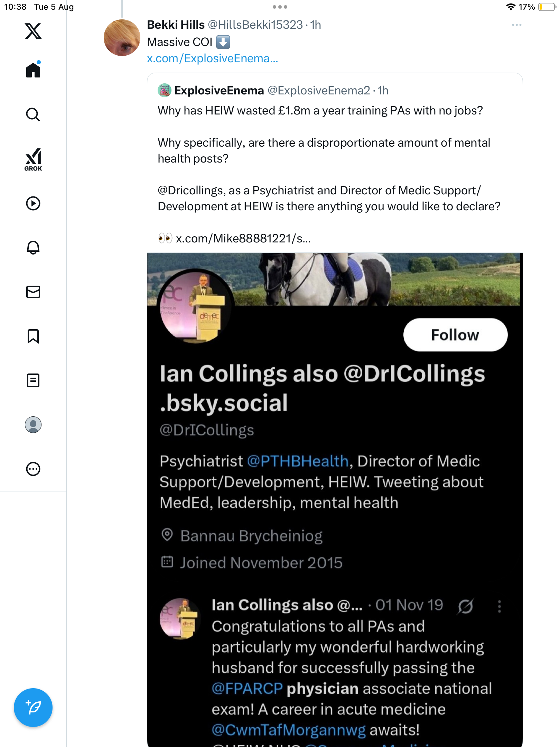This screenshot has height=747, width=560.
Task: Open the X logo home
Action: point(33,31)
